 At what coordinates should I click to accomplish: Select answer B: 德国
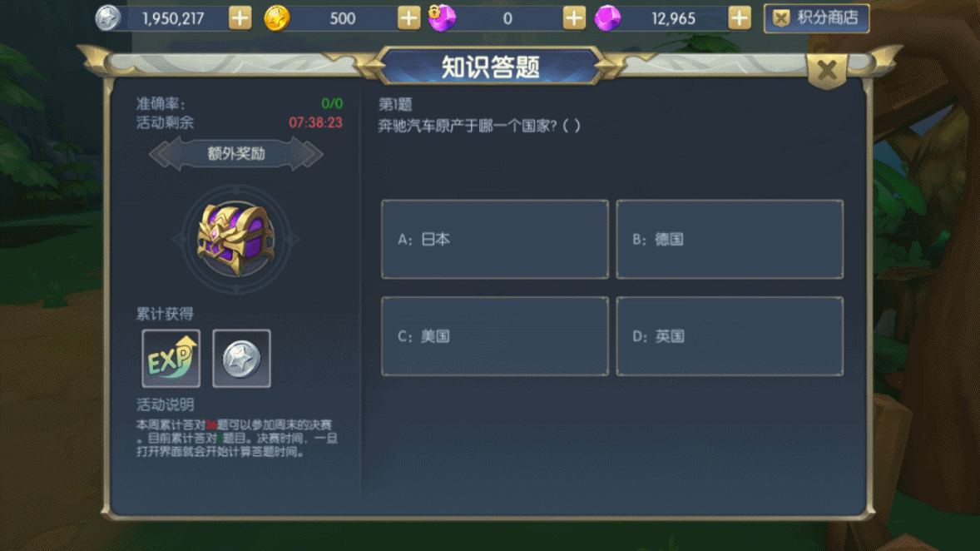pyautogui.click(x=730, y=240)
